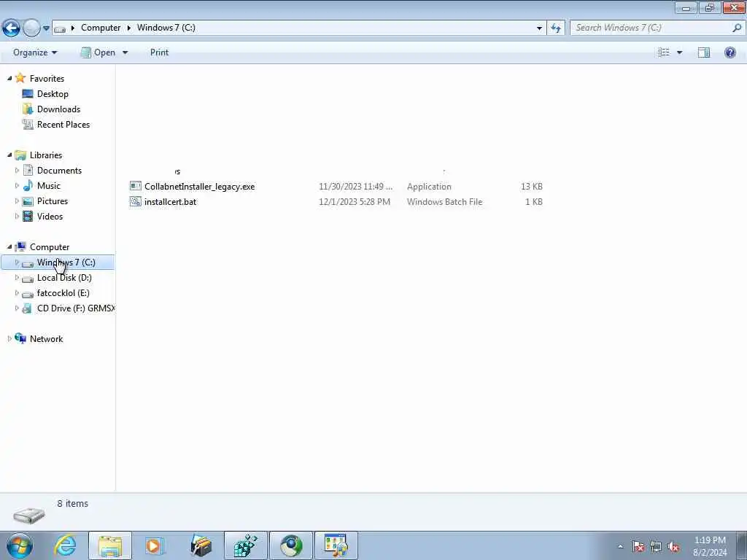Image resolution: width=747 pixels, height=560 pixels.
Task: Click the 13 KB size cell
Action: click(x=532, y=186)
